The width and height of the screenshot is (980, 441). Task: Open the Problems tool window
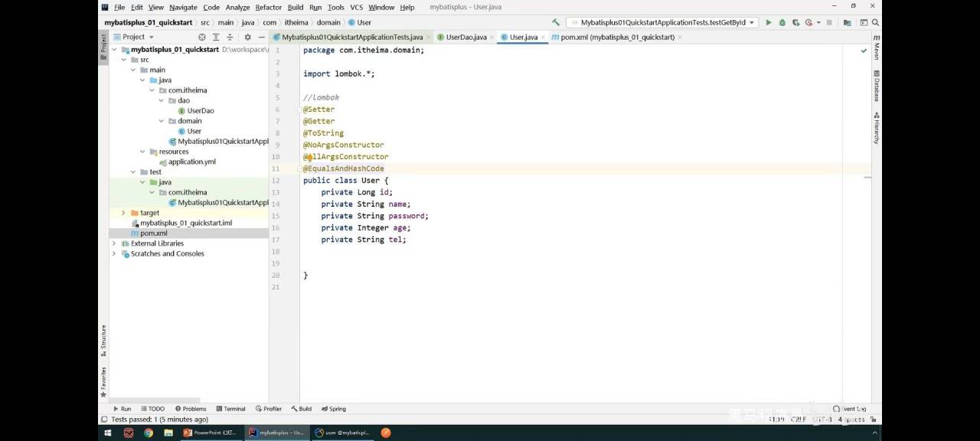pyautogui.click(x=191, y=409)
